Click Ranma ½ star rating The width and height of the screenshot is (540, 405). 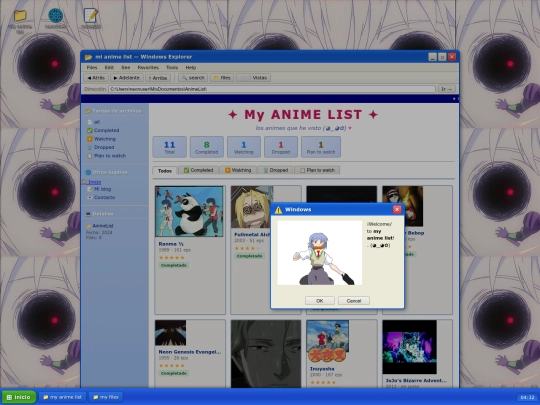172,258
